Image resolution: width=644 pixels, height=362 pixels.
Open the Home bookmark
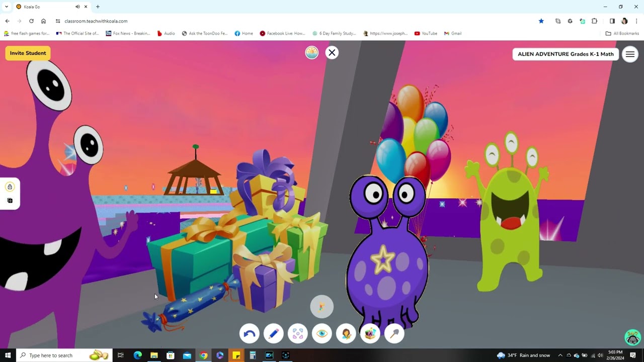(x=244, y=34)
